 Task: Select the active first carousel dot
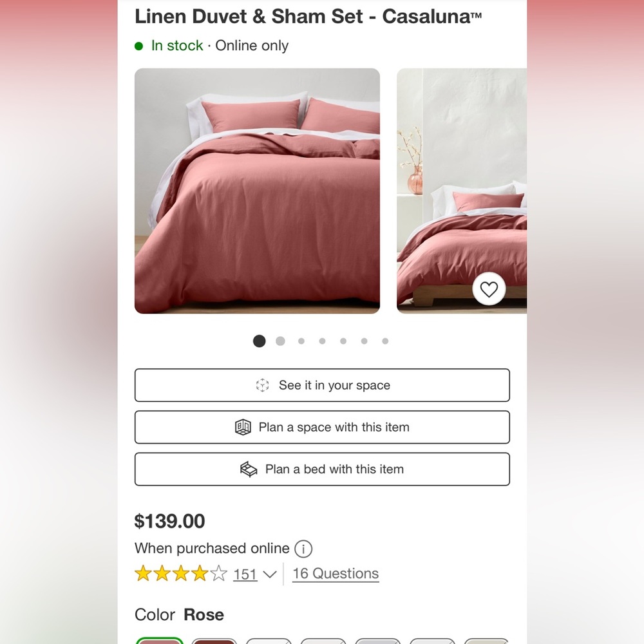(x=259, y=341)
